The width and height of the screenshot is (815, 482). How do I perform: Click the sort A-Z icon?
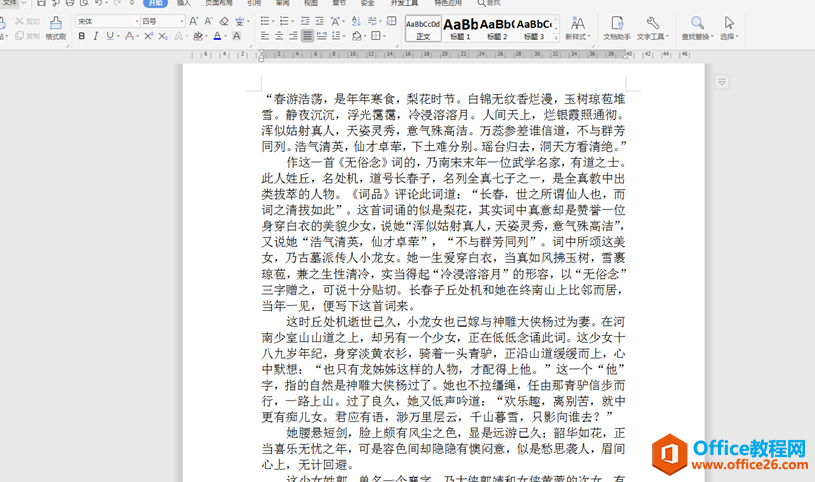(356, 21)
